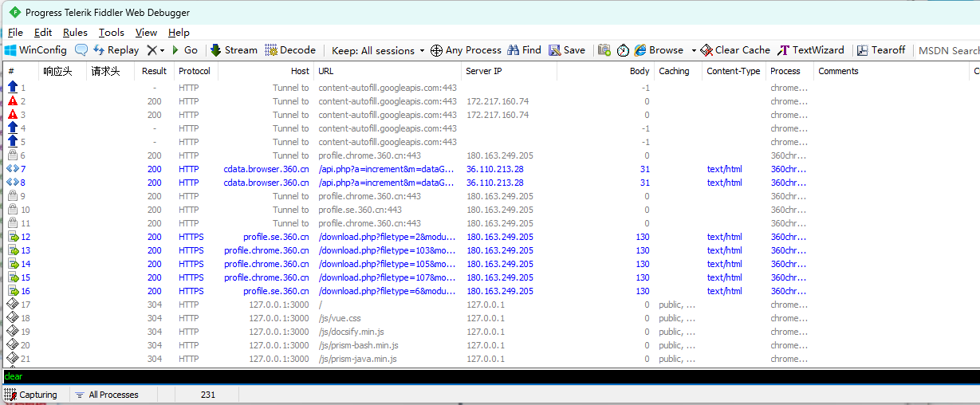Save the captured sessions
This screenshot has height=405, width=980.
point(567,49)
